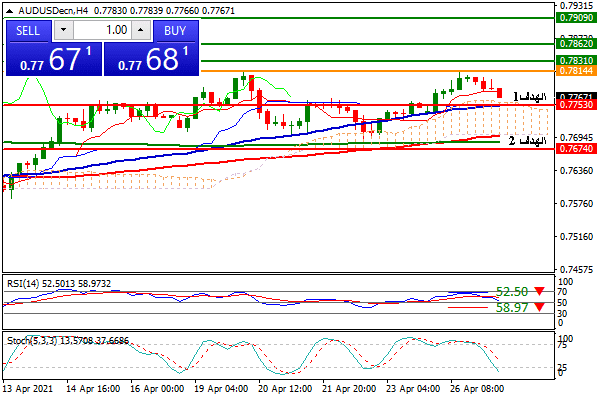
Task: Select the red 0.76740 price label
Action: (576, 149)
